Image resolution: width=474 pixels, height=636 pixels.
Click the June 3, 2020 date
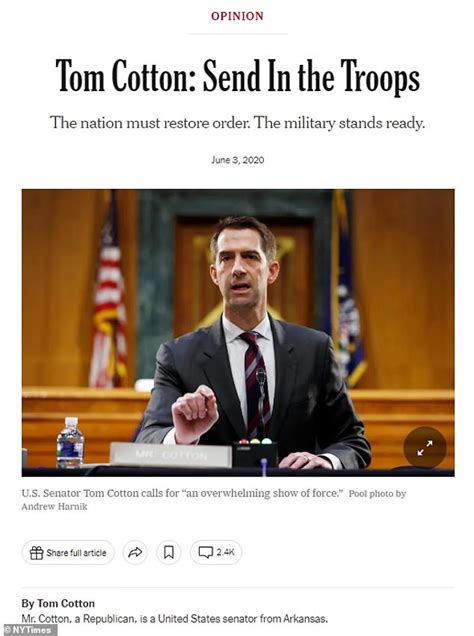click(x=238, y=160)
